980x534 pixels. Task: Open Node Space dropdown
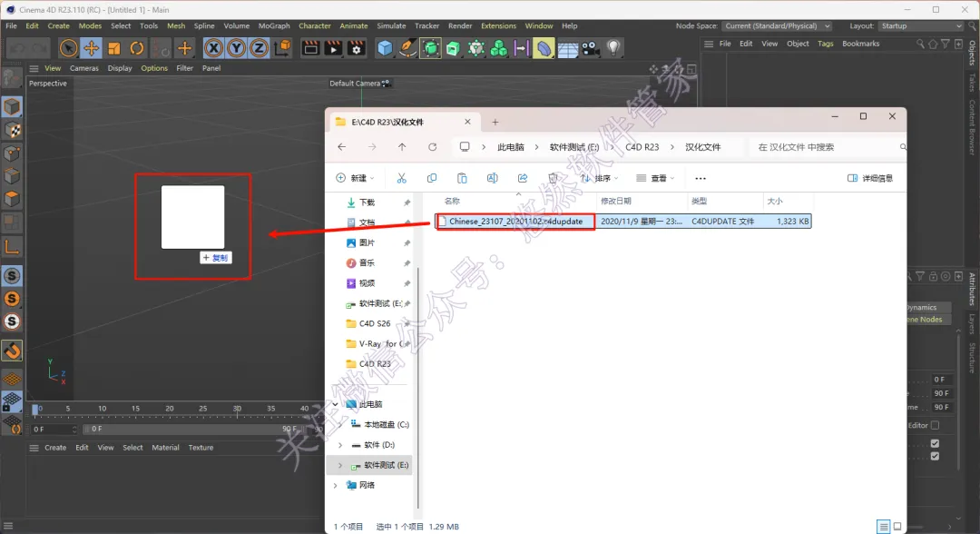click(x=778, y=25)
